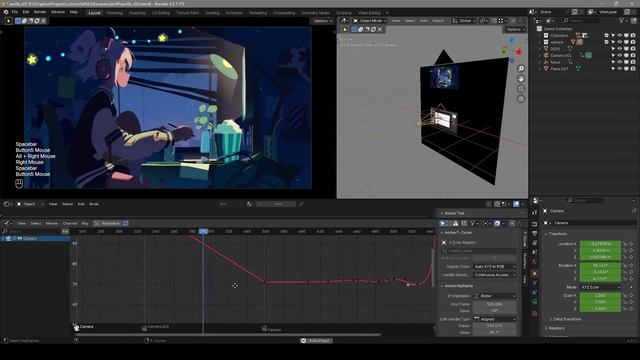Image resolution: width=640 pixels, height=360 pixels.
Task: Click the current frame marker in graph timeline
Action: (x=203, y=231)
